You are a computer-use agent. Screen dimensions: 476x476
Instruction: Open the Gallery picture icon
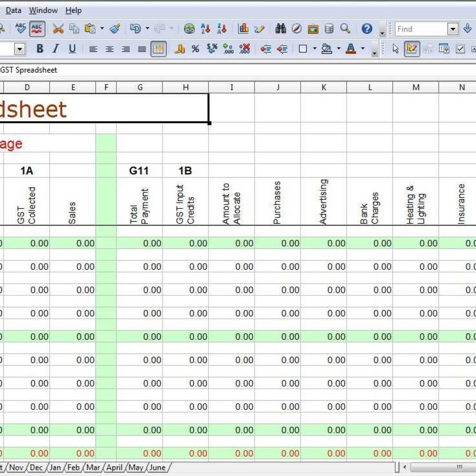click(313, 28)
